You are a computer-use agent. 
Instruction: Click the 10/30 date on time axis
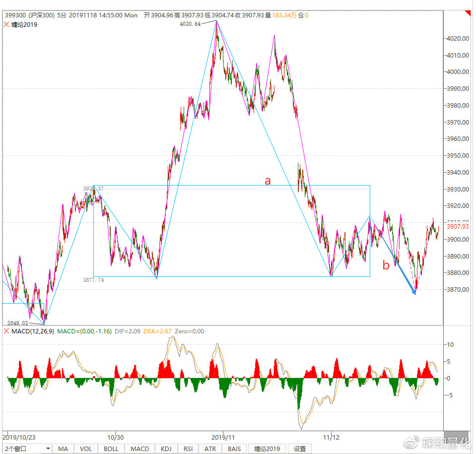click(115, 437)
